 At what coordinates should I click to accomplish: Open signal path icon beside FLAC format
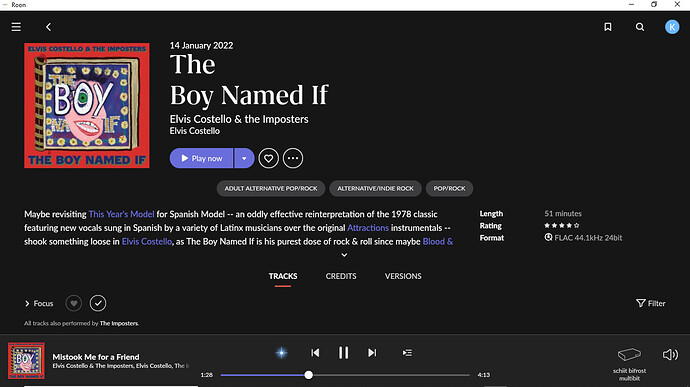point(548,237)
